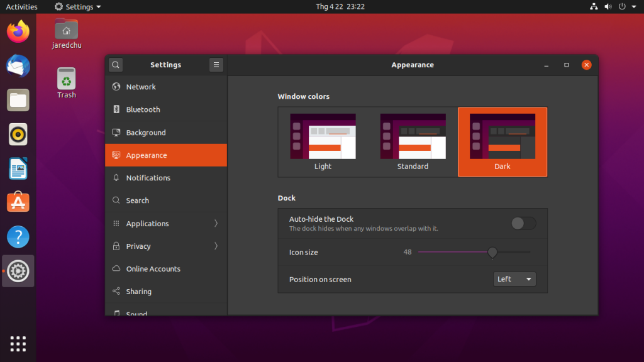This screenshot has height=362, width=644.
Task: Toggle Auto-hide the Dock switch
Action: click(523, 223)
